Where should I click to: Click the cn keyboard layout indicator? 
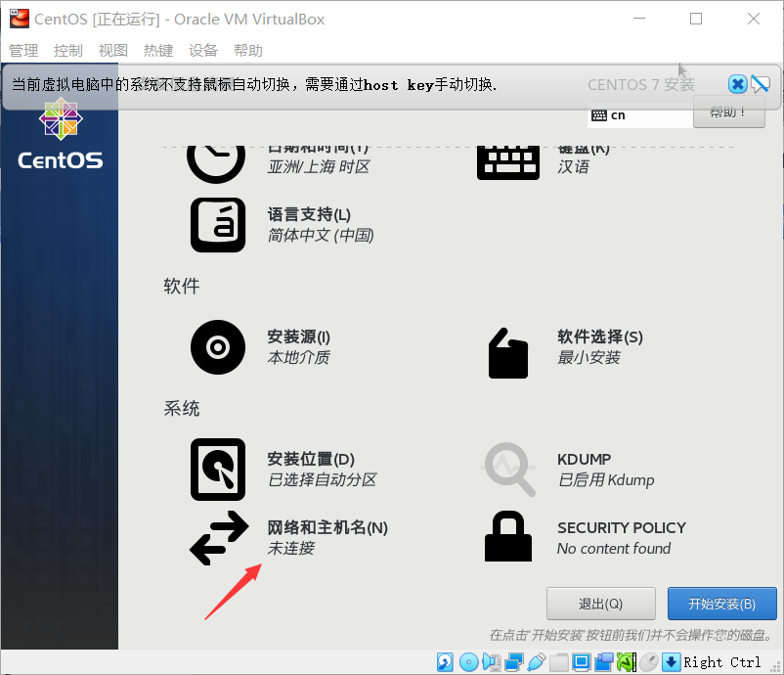[640, 115]
